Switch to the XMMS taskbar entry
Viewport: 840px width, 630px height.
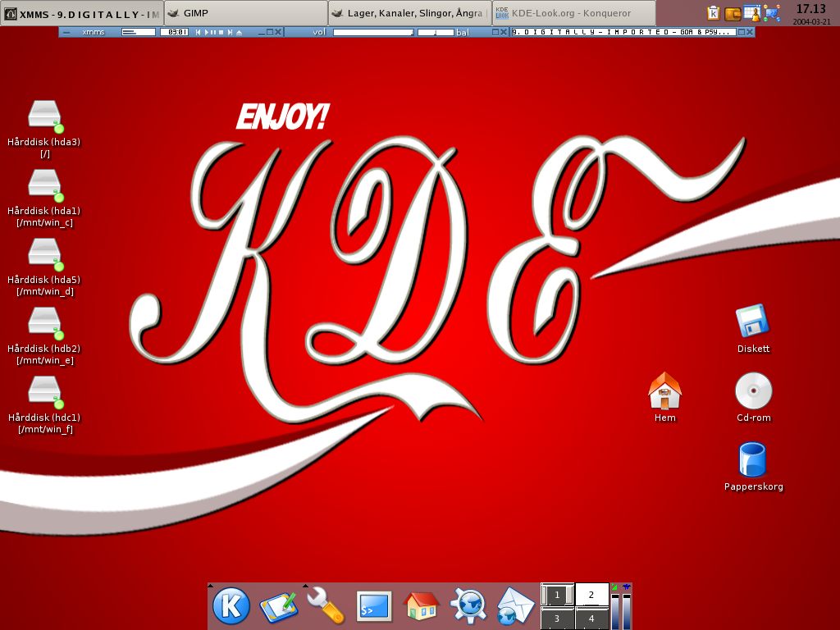(82, 13)
